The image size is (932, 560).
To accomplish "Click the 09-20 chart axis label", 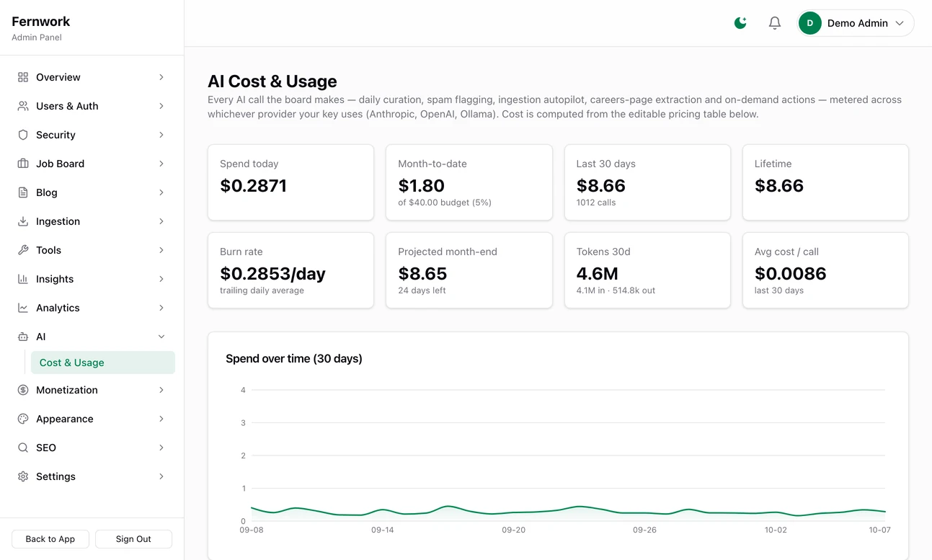I will (x=513, y=530).
